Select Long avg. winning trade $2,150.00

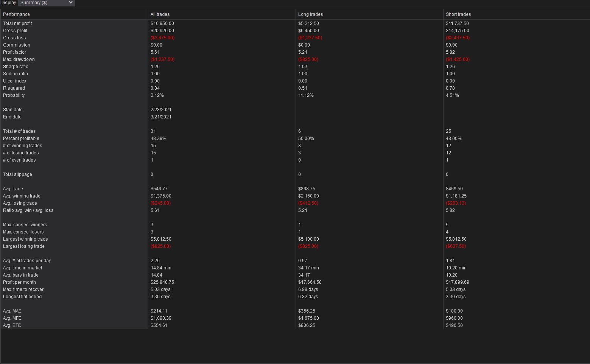308,196
